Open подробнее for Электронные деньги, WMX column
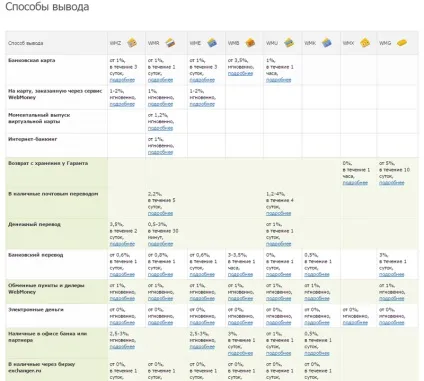 point(355,323)
